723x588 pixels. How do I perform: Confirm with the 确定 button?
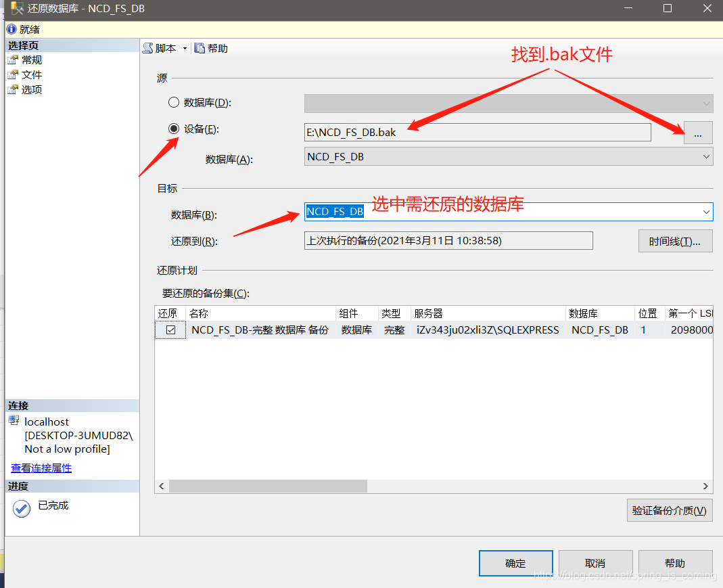[x=515, y=563]
